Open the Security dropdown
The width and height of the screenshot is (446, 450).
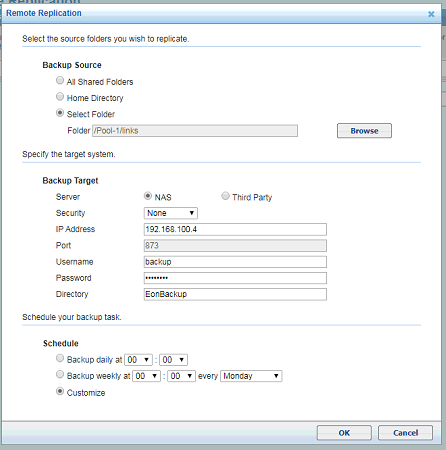click(171, 213)
